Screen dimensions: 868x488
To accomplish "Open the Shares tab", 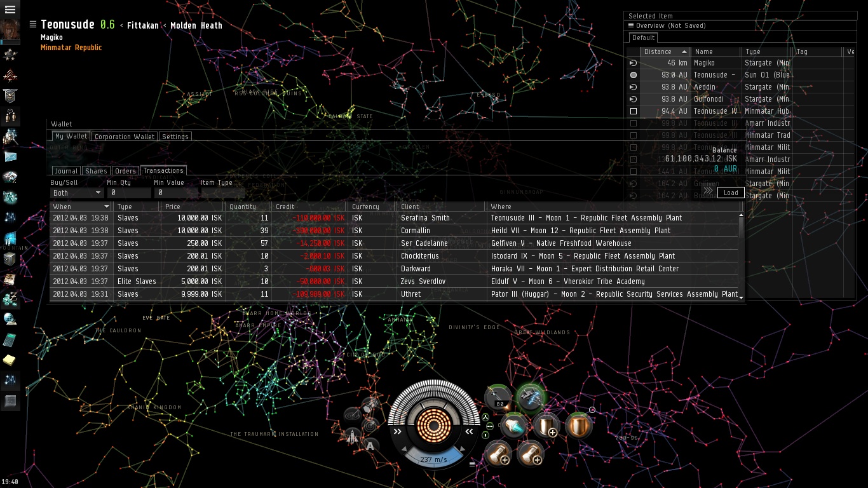I will [96, 171].
